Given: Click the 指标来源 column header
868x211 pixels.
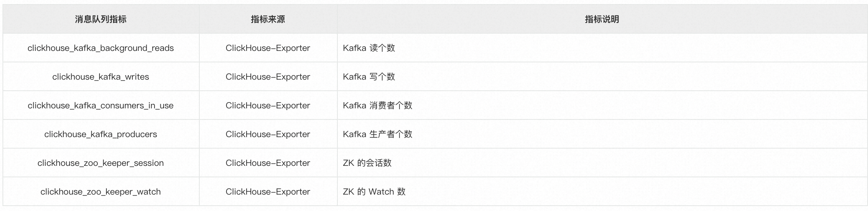Looking at the screenshot, I should tap(268, 19).
